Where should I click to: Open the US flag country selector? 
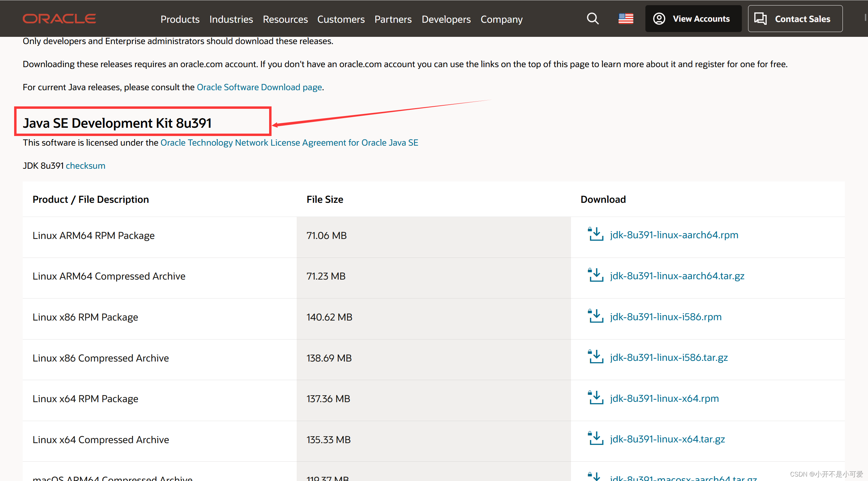pos(626,19)
